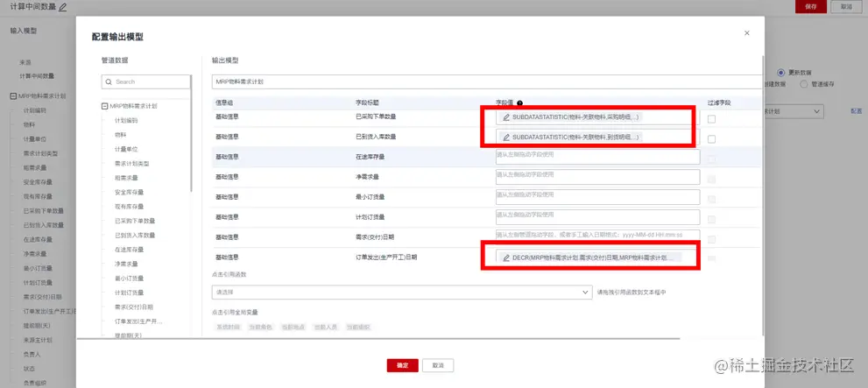Select 粗需求量 in the dialog tree
Image resolution: width=868 pixels, height=388 pixels.
click(x=125, y=178)
